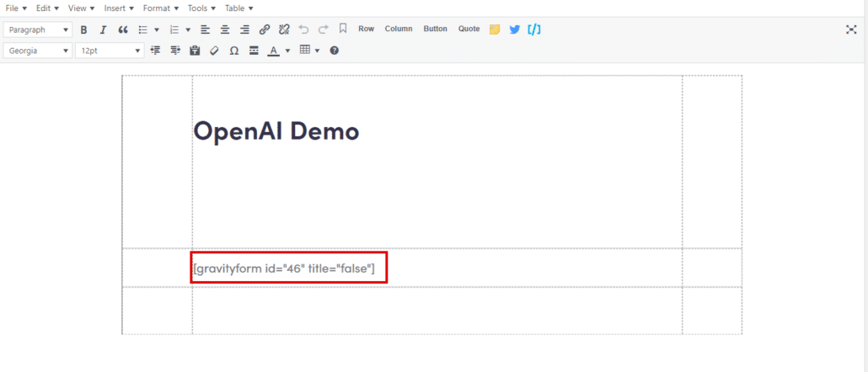
Task: Expand the text color picker arrow
Action: (x=287, y=50)
